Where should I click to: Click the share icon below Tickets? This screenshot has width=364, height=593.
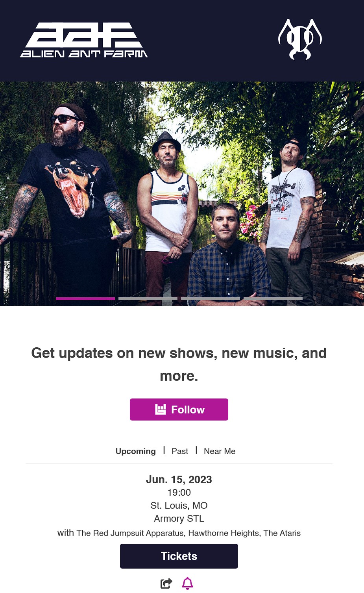(166, 583)
